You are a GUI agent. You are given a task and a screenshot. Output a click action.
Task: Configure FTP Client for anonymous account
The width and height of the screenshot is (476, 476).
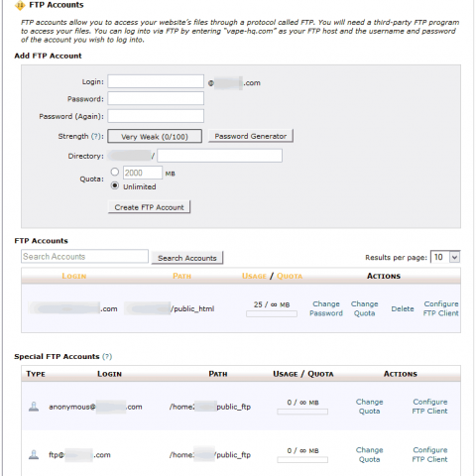click(x=429, y=407)
